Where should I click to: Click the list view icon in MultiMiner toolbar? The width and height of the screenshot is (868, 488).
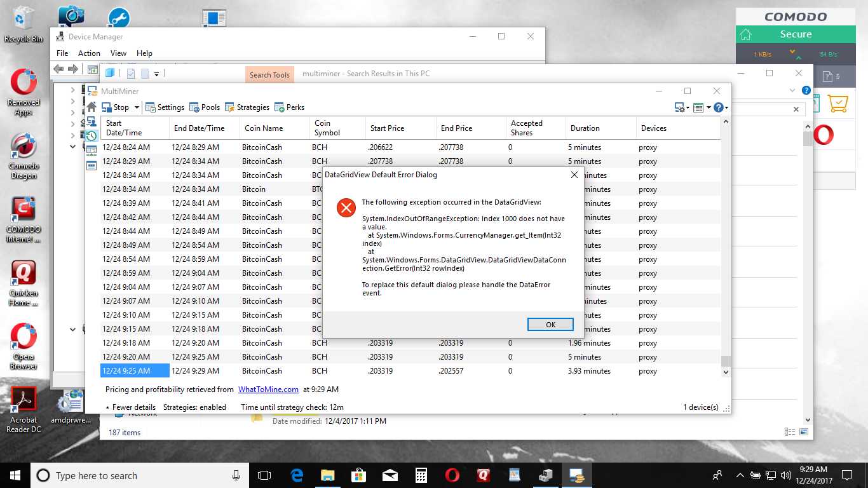tap(698, 107)
